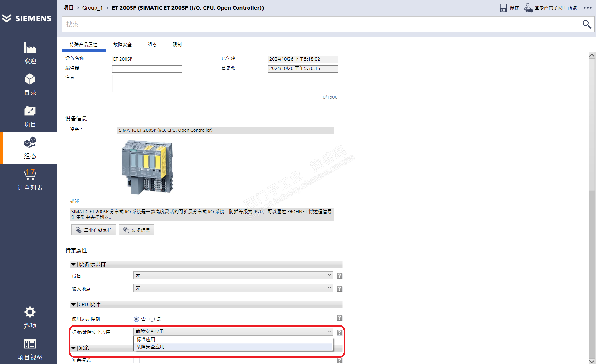Click the 更多信息 button
The height and width of the screenshot is (364, 596).
pos(136,230)
